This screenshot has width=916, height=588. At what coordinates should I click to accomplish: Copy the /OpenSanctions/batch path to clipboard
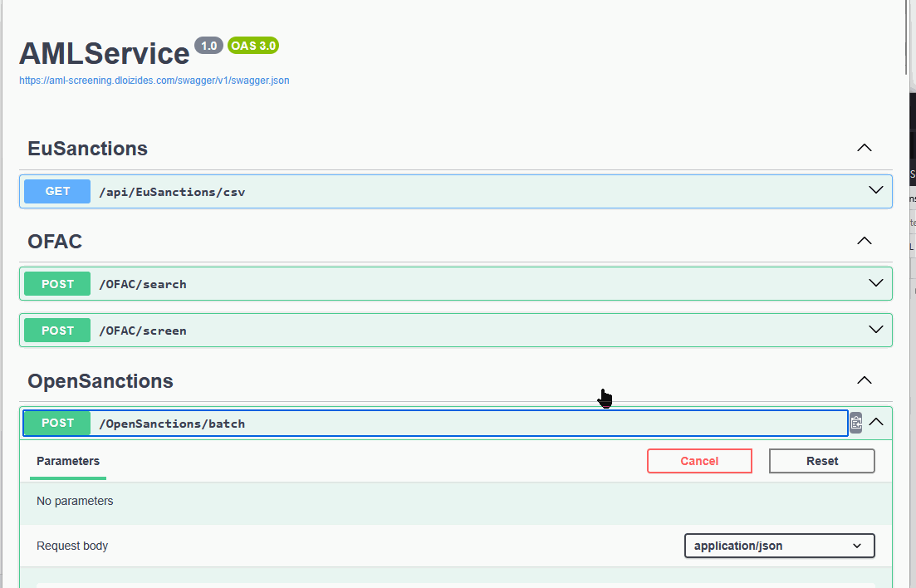[x=855, y=423]
